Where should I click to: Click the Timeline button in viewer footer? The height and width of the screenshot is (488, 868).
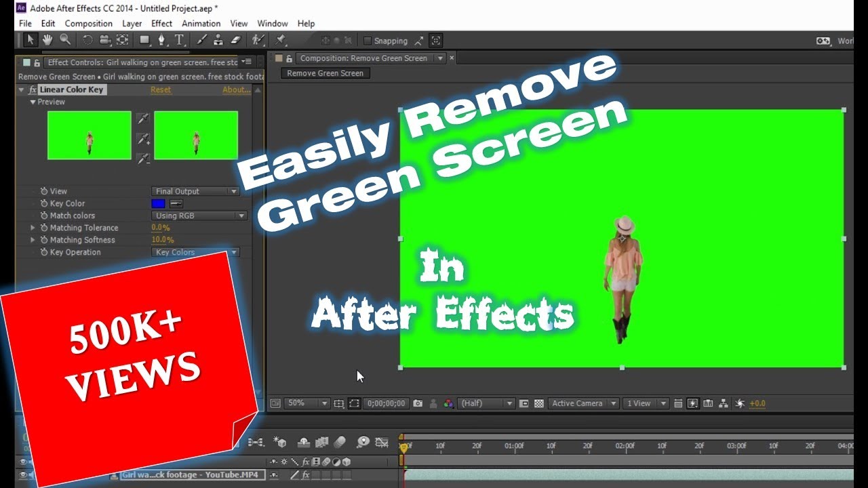(709, 403)
